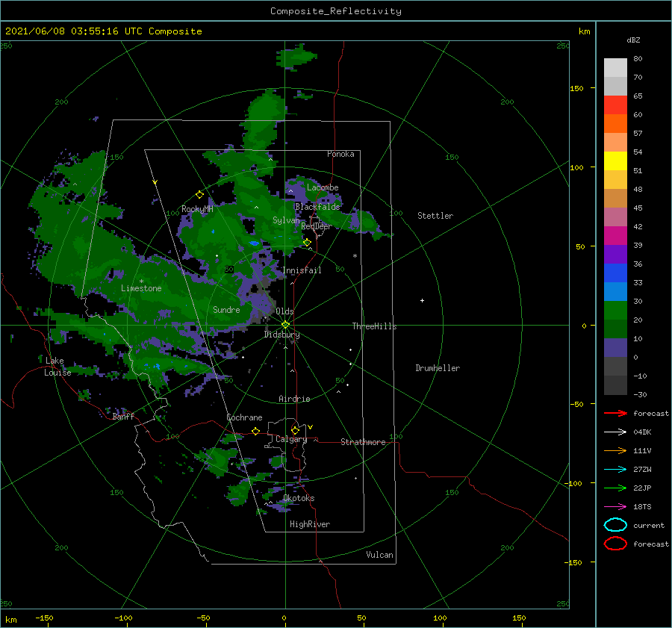The height and width of the screenshot is (628, 672).
Task: Select the 54 dBZ yellow swatch
Action: click(x=615, y=161)
